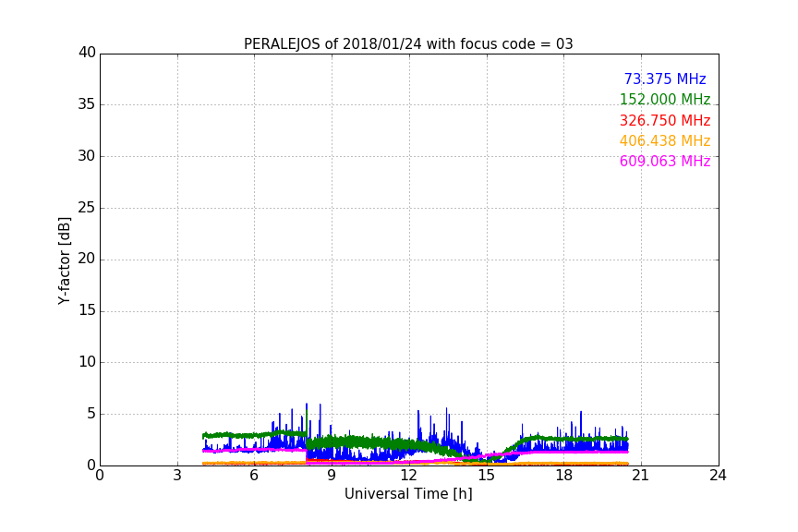Click y-axis tick value 30
This screenshot has width=798, height=532.
(x=87, y=156)
